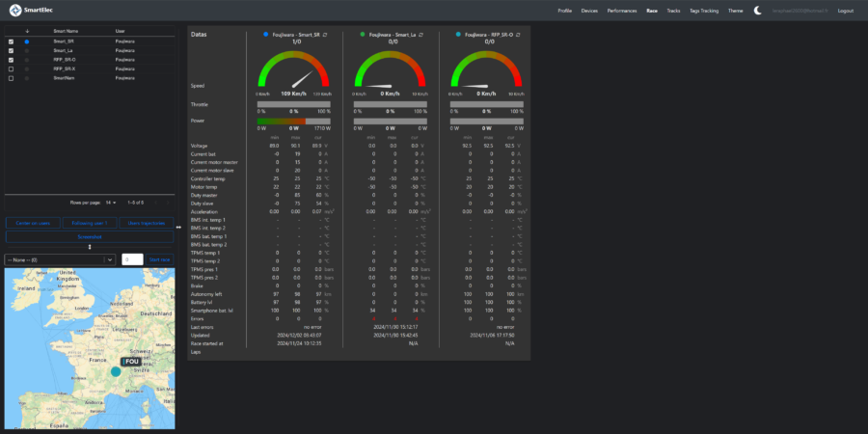Image resolution: width=868 pixels, height=434 pixels.
Task: Click the Logout link
Action: (845, 11)
